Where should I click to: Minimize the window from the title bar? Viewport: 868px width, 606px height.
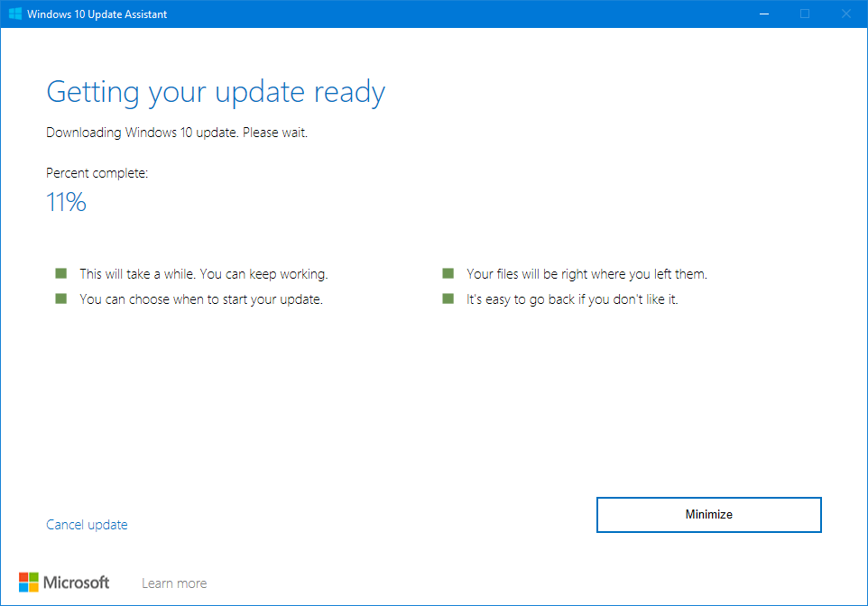tap(763, 14)
